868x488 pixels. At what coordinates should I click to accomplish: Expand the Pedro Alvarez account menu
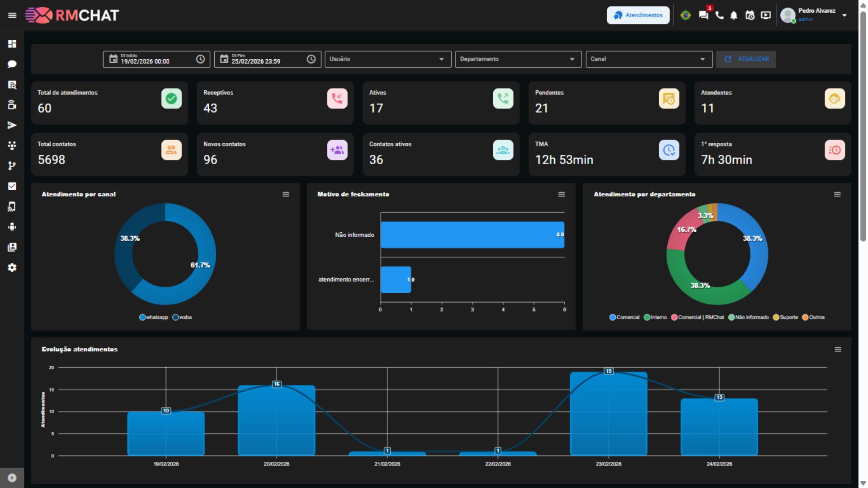pos(844,15)
